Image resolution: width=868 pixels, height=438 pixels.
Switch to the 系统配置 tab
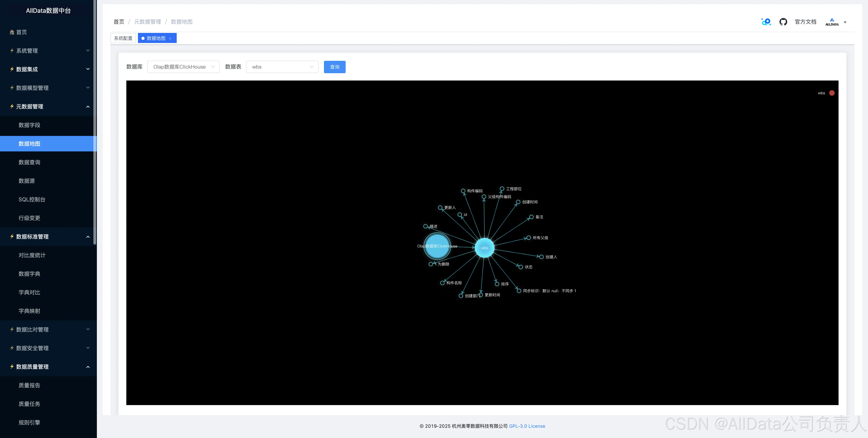click(123, 38)
